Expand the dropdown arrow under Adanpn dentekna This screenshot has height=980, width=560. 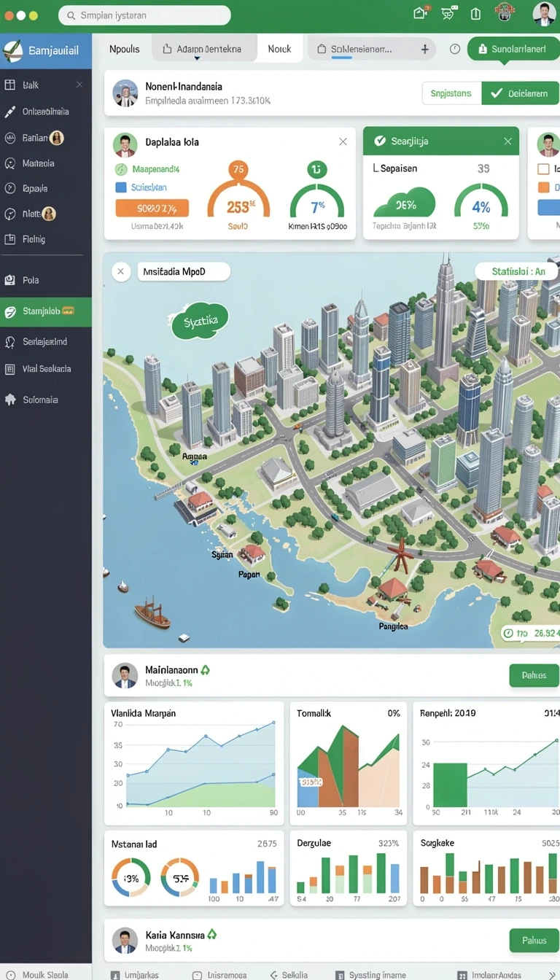(x=197, y=57)
